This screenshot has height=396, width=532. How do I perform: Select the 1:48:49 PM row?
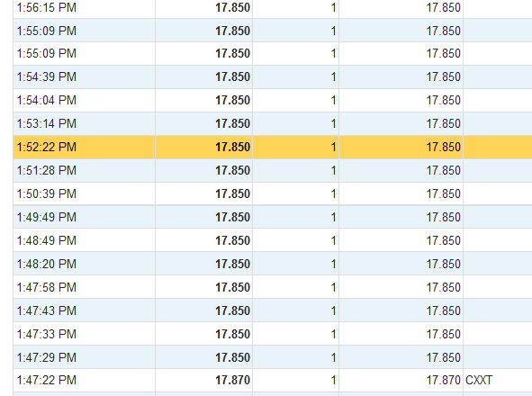pyautogui.click(x=273, y=240)
